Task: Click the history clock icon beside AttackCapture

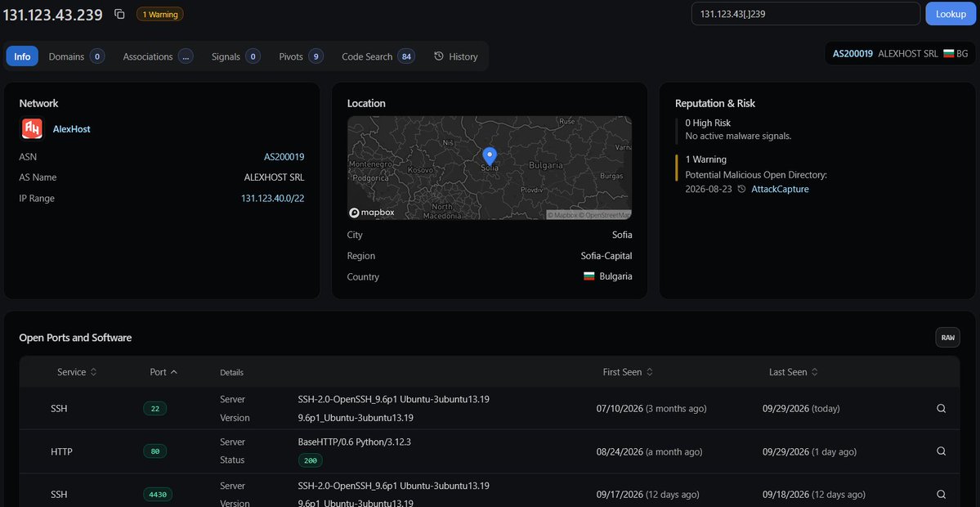Action: (x=741, y=189)
